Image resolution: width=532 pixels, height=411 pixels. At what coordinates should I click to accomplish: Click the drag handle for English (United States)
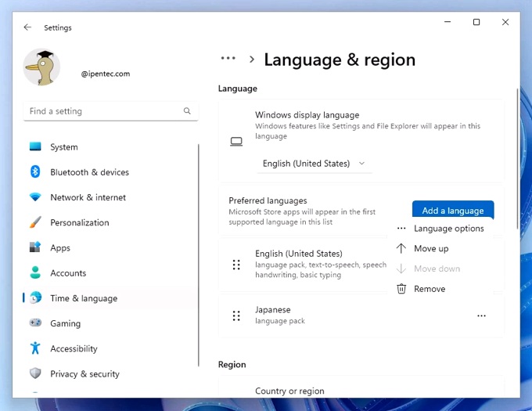(236, 265)
